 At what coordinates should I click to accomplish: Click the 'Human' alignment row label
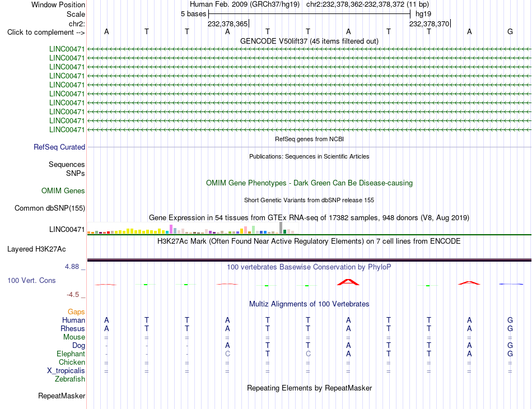[73, 320]
